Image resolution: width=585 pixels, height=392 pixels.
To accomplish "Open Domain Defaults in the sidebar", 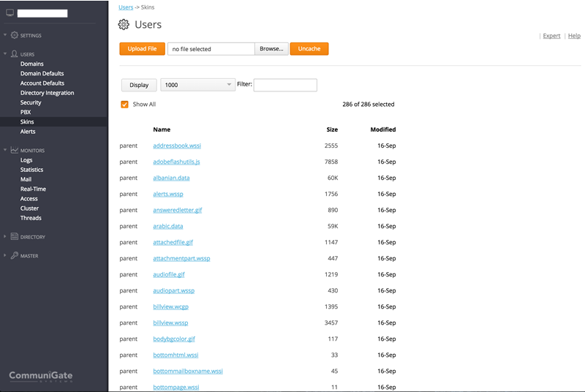I will click(x=42, y=74).
